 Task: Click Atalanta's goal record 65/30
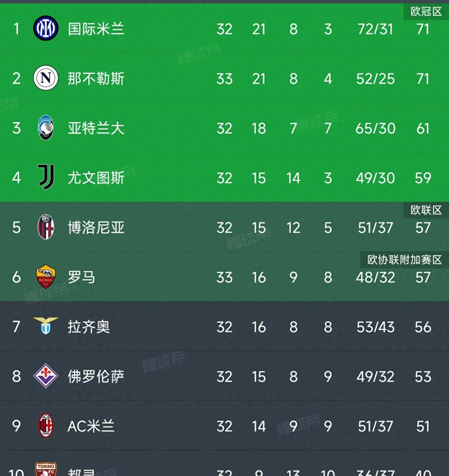(375, 128)
